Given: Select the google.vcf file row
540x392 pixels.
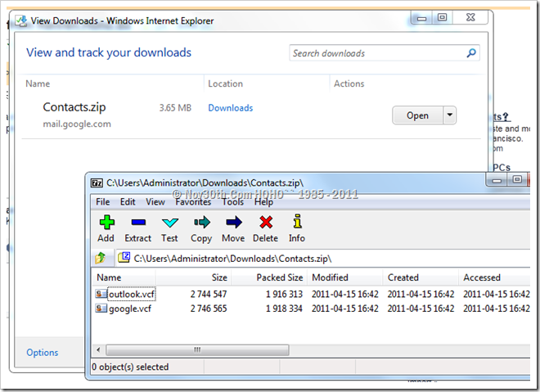Looking at the screenshot, I should (x=312, y=309).
